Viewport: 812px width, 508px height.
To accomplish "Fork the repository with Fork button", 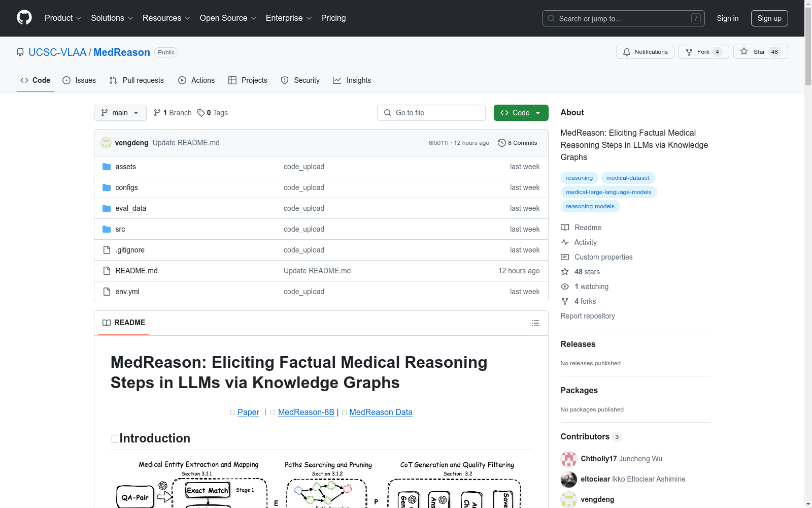I will coord(703,52).
